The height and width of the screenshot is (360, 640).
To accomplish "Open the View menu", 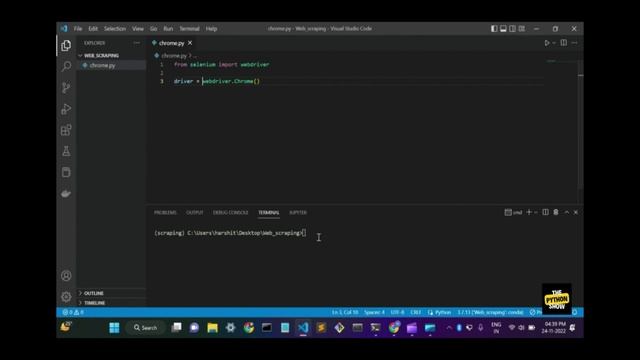I will point(138,29).
